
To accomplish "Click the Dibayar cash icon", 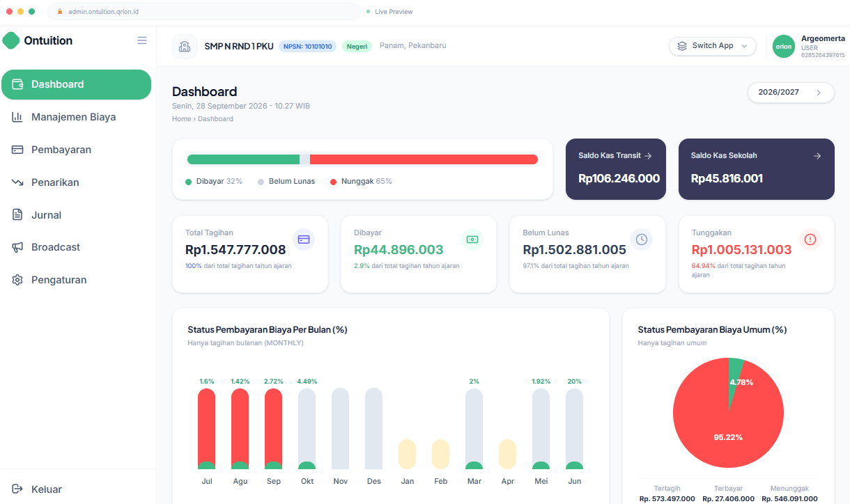I will coord(472,239).
